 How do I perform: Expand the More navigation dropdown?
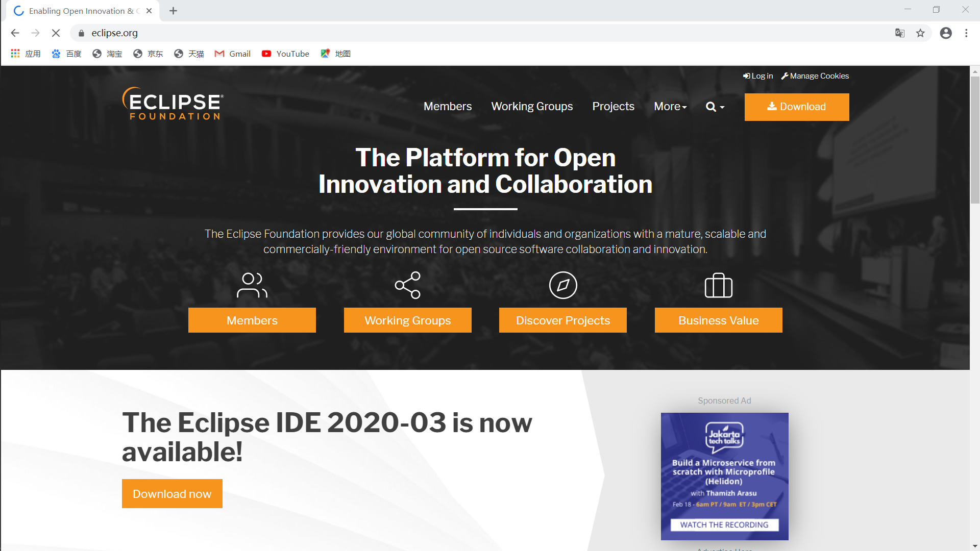coord(670,107)
